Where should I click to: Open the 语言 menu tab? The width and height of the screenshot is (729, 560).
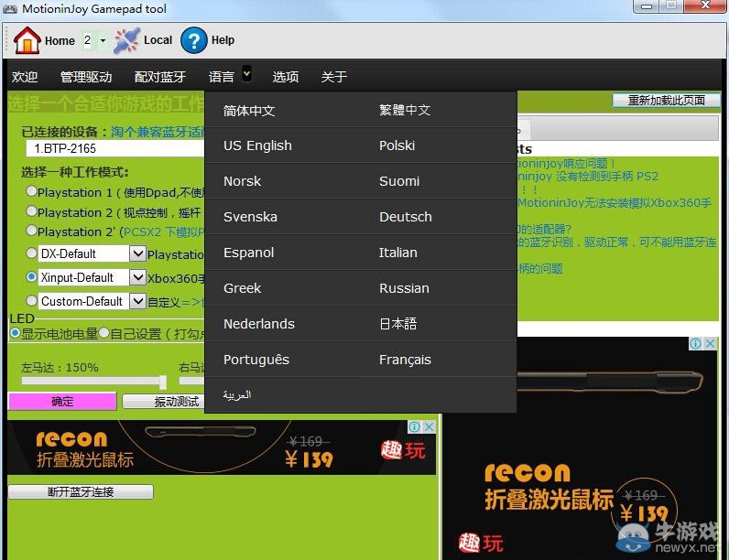click(222, 77)
